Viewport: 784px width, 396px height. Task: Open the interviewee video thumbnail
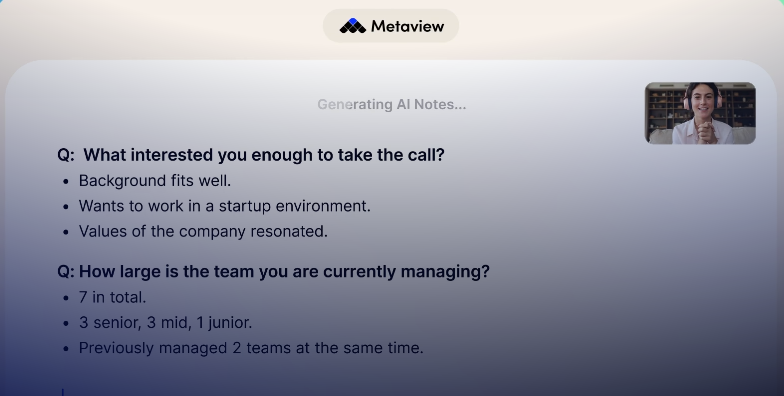point(700,113)
